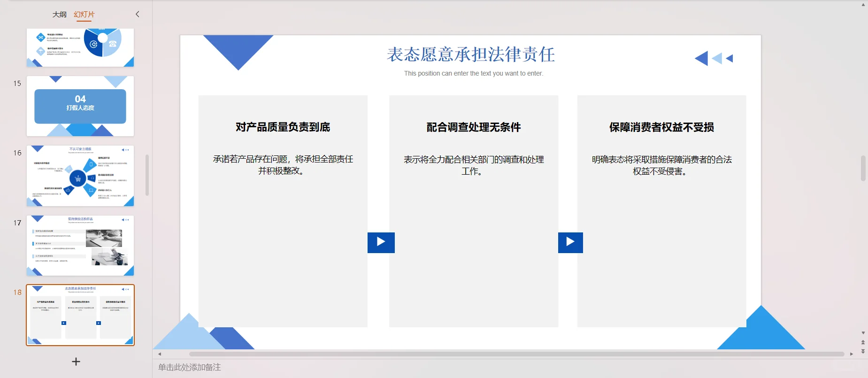Click the subtitle 'This position can enter the text you want to enter.'
The height and width of the screenshot is (378, 868).
tap(474, 73)
